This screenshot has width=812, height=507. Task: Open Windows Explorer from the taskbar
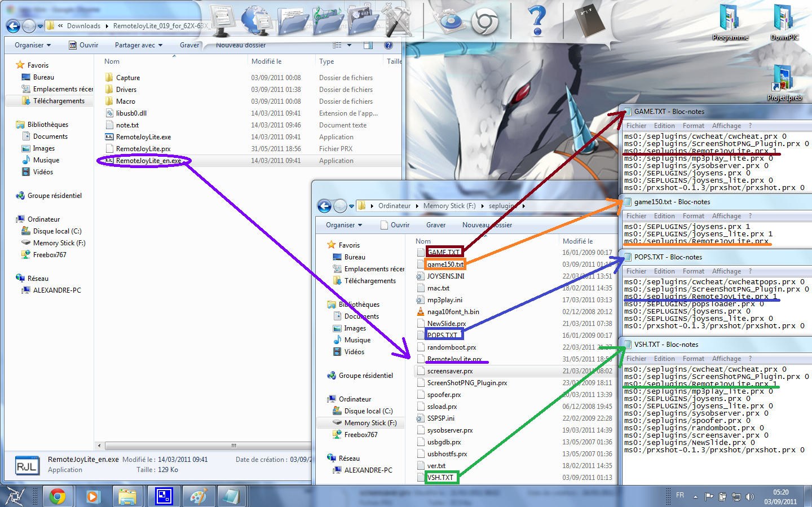point(128,496)
